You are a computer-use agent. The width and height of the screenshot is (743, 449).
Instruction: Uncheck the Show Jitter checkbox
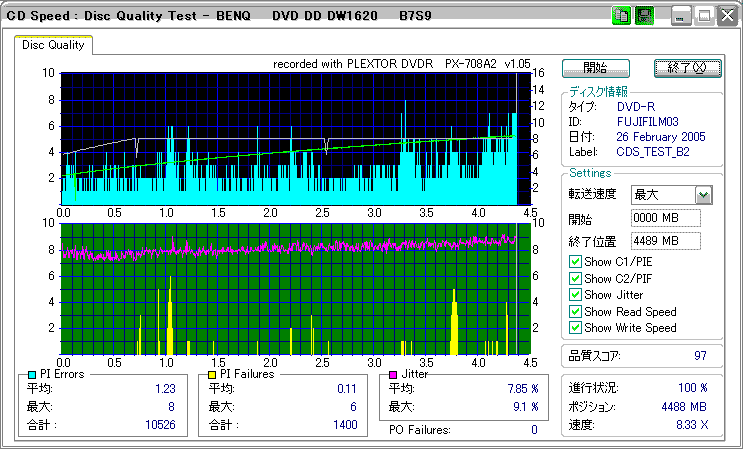coord(575,295)
